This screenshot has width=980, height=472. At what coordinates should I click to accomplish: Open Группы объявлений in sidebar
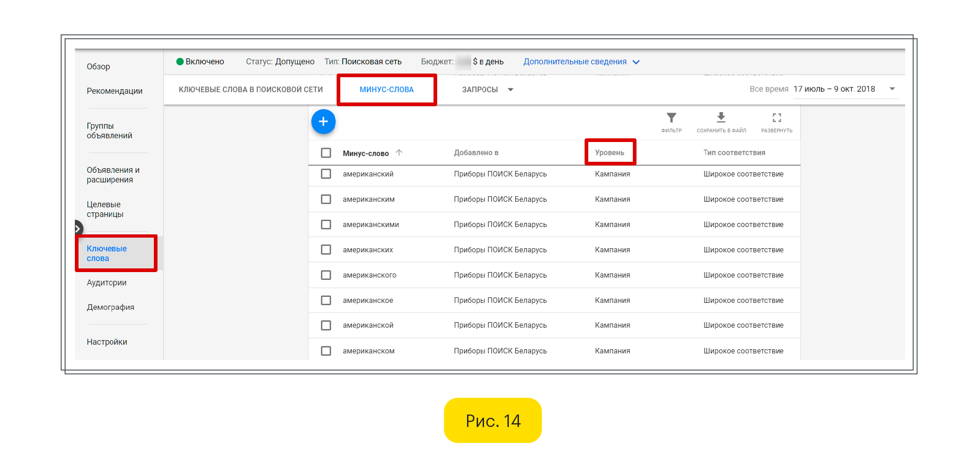click(x=109, y=131)
